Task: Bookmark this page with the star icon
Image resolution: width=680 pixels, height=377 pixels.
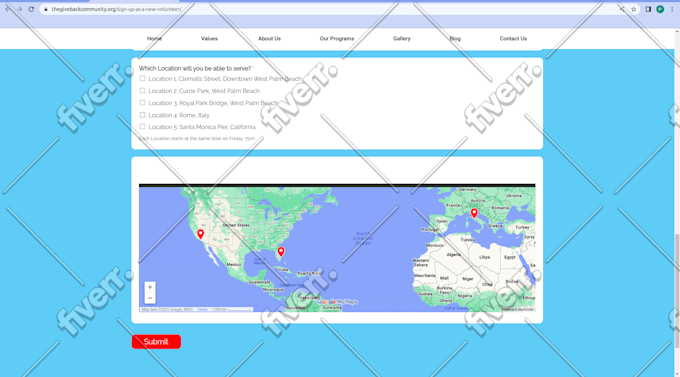Action: (634, 9)
